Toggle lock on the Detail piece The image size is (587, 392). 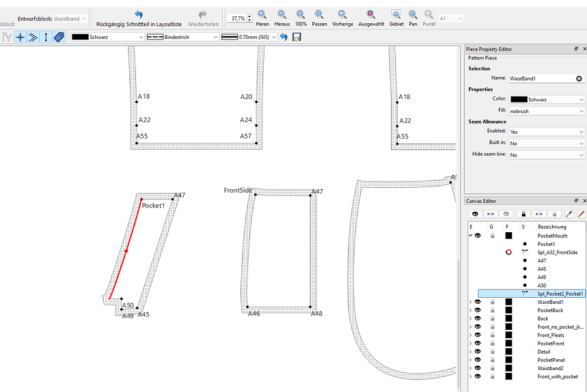(493, 352)
